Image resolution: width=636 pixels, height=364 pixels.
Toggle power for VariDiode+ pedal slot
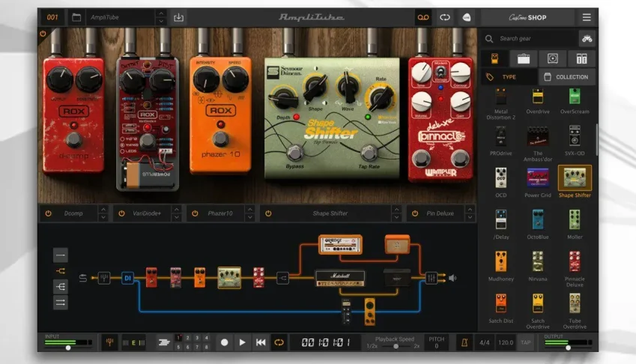pos(121,213)
